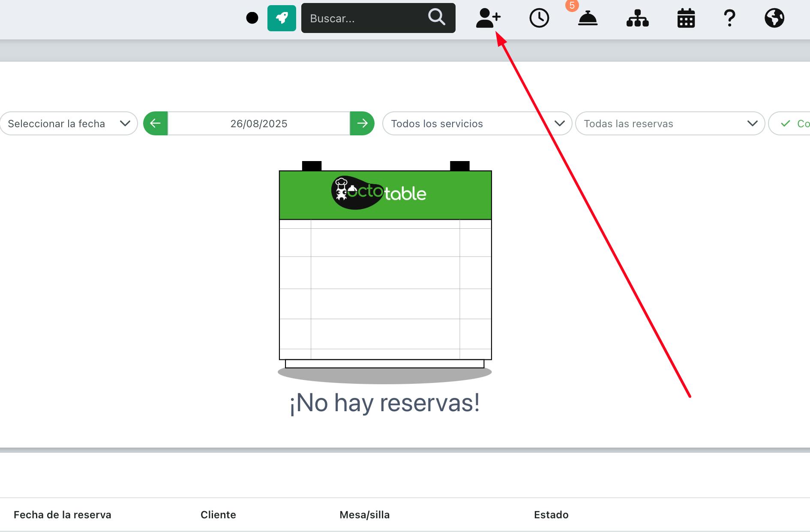Open the Todos los servicios dropdown

pyautogui.click(x=477, y=123)
